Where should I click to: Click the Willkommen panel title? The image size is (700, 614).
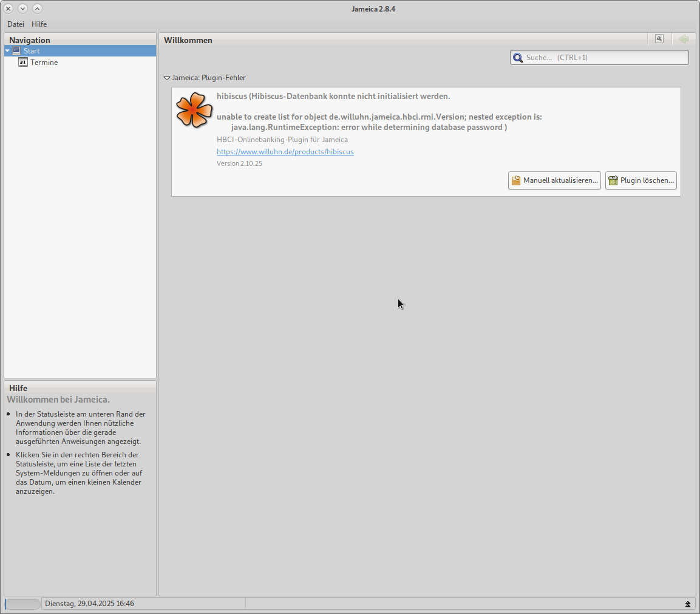coord(188,40)
